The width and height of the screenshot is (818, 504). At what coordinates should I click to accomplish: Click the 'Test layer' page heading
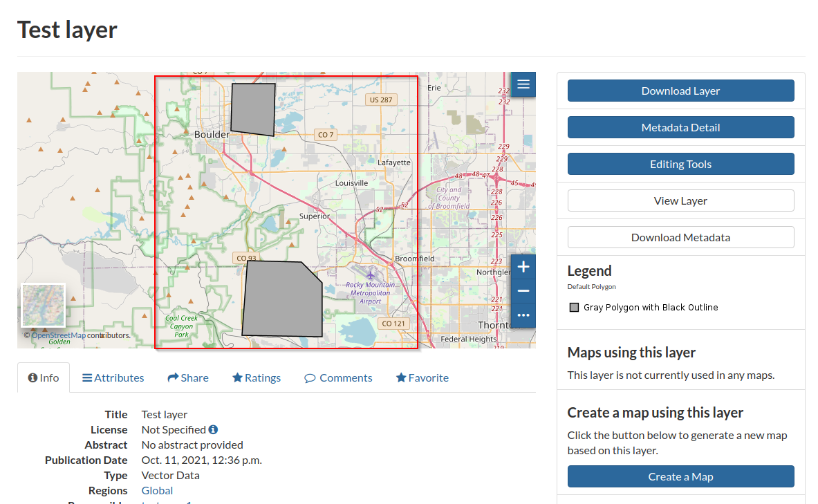[67, 30]
